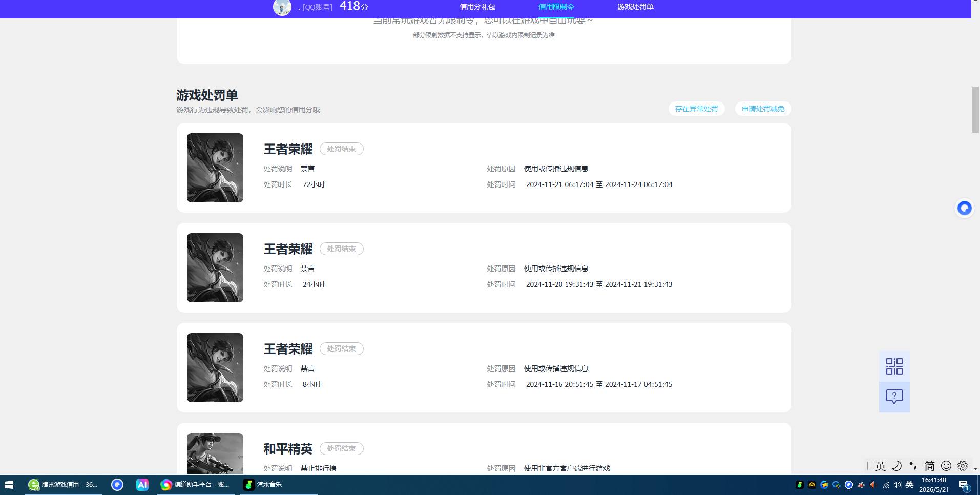This screenshot has height=495, width=980.
Task: Click the yellow M tray icon
Action: point(812,485)
